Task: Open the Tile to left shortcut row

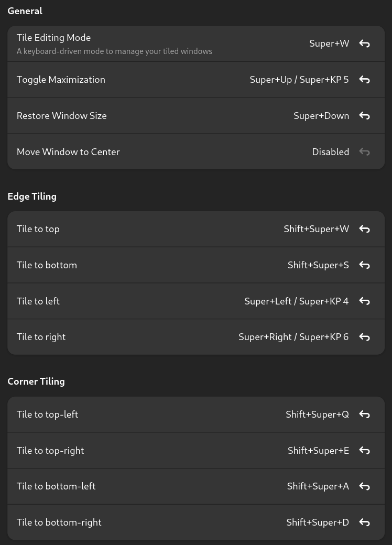Action: click(x=196, y=301)
